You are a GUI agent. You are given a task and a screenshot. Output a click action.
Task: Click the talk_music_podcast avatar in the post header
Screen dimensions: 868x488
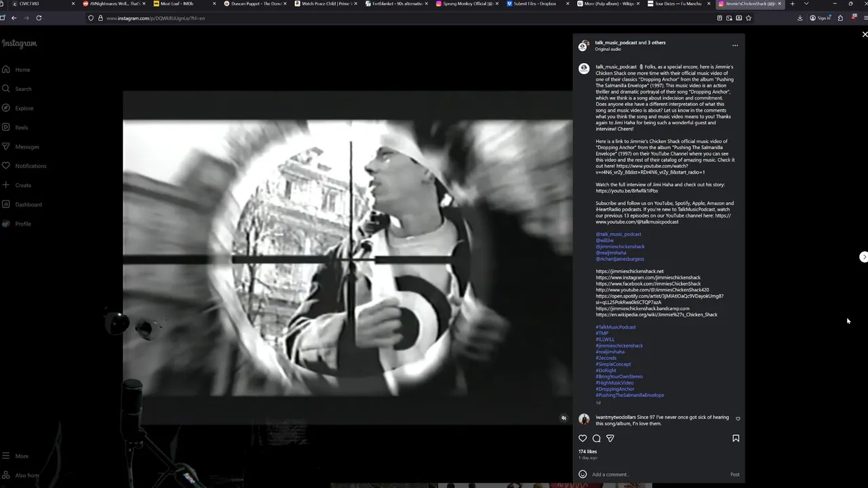(x=583, y=46)
